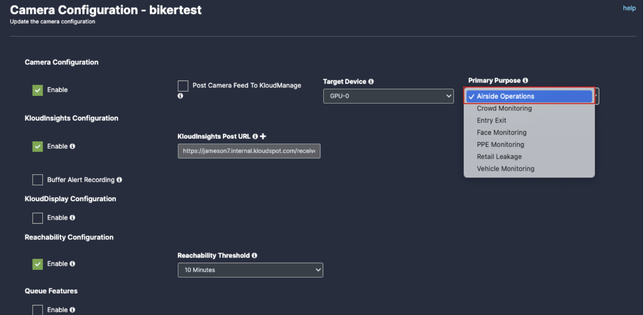Viewport: 644px width, 315px height.
Task: Click info icon next to Reachability Threshold
Action: [x=254, y=256]
